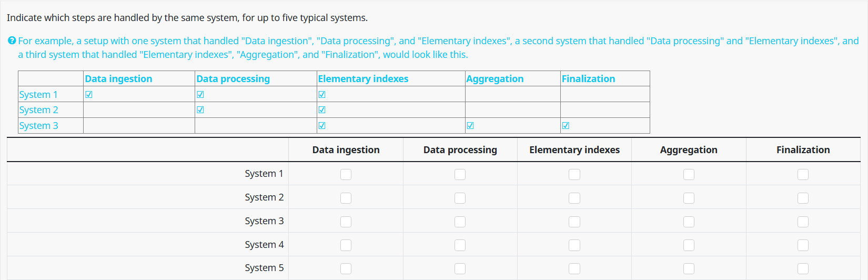Enable System 1 Aggregation checkbox
Image resolution: width=868 pixels, height=280 pixels.
pyautogui.click(x=689, y=174)
